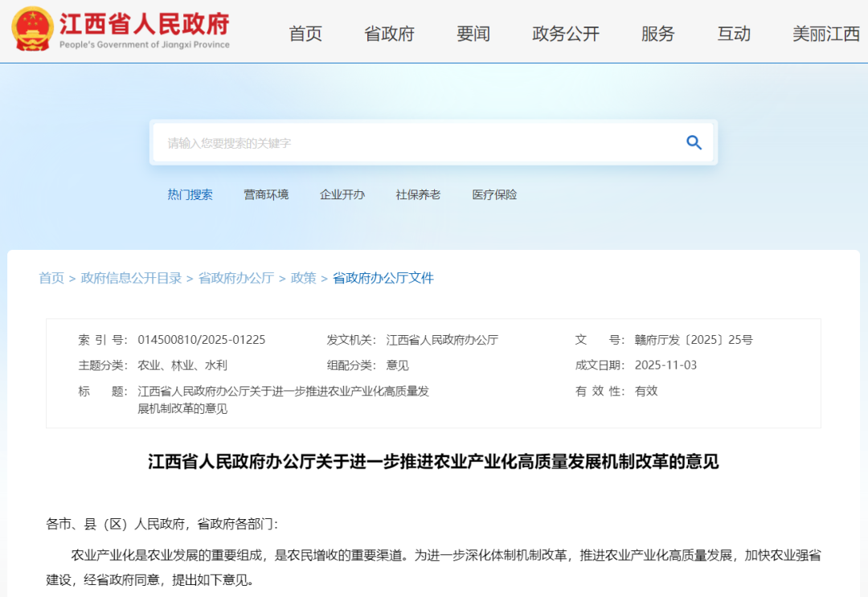This screenshot has width=868, height=597.
Task: Click the search magnifier icon
Action: point(693,142)
